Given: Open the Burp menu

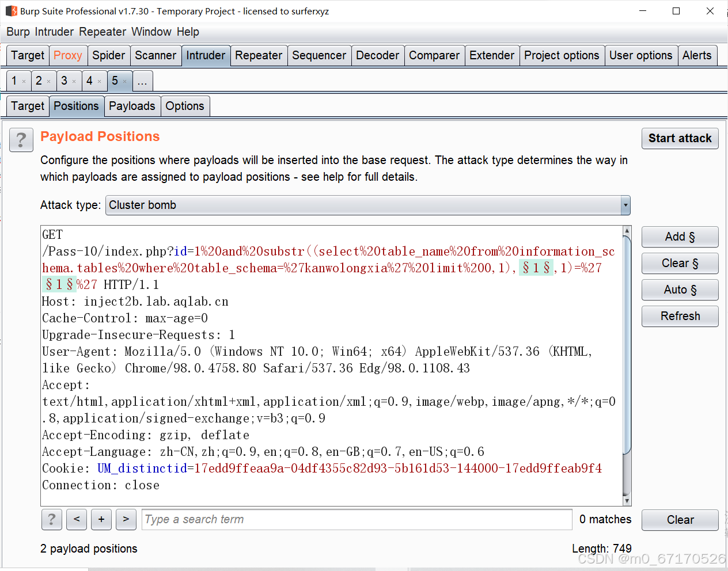Looking at the screenshot, I should pyautogui.click(x=18, y=32).
